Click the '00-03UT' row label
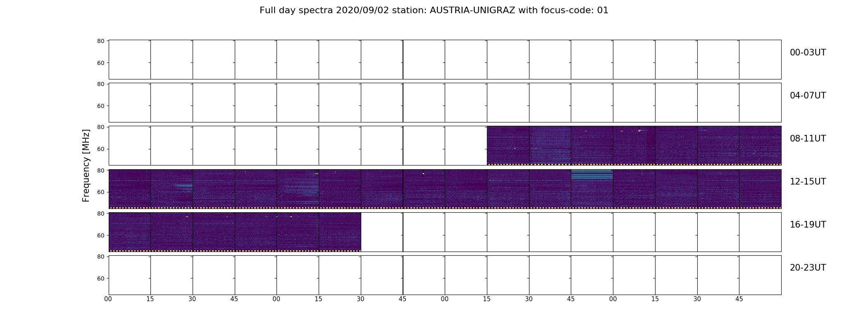The image size is (868, 331). click(x=808, y=53)
